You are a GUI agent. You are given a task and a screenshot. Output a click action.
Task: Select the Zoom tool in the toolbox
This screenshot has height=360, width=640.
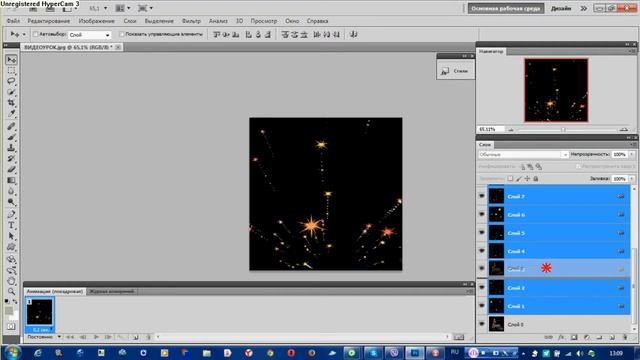pyautogui.click(x=11, y=291)
